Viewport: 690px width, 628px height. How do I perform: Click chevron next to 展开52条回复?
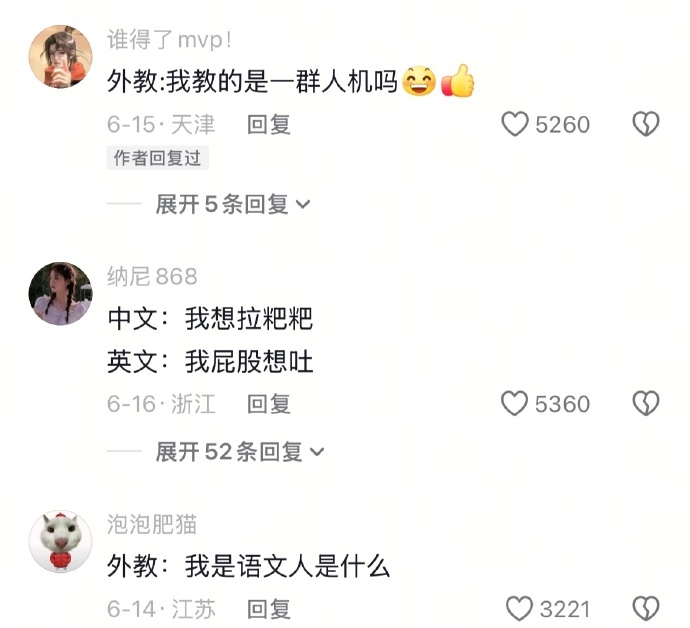[x=317, y=452]
